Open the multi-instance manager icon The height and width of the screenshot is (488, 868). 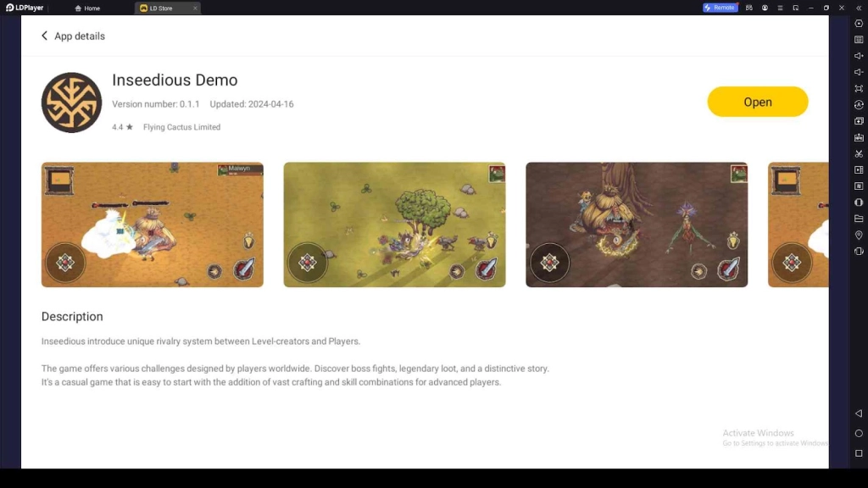tap(859, 120)
